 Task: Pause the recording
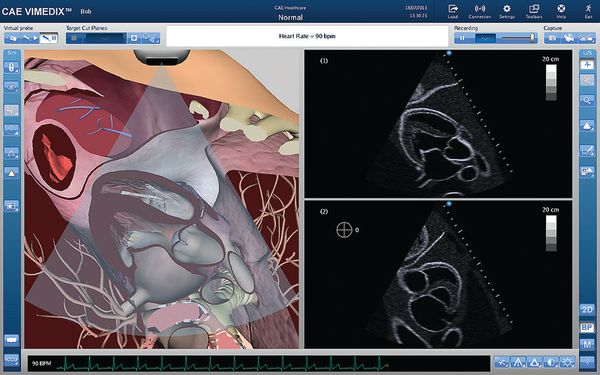pyautogui.click(x=462, y=38)
